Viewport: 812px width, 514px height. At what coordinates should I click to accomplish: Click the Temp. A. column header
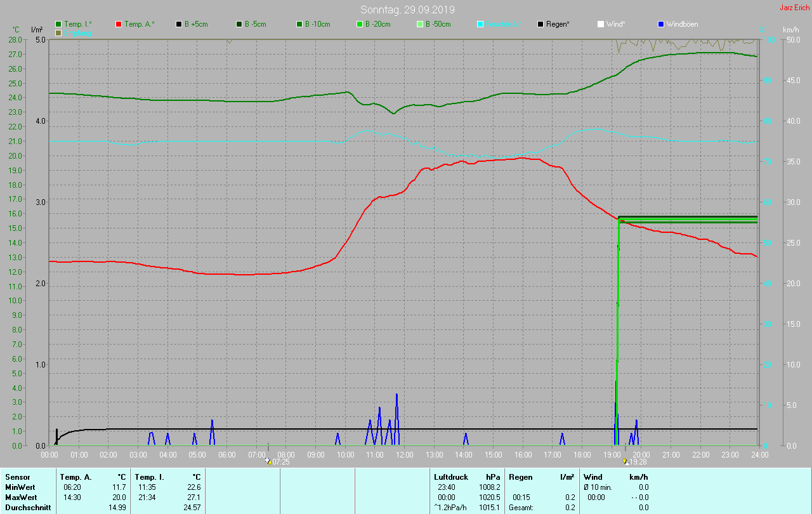coord(75,477)
